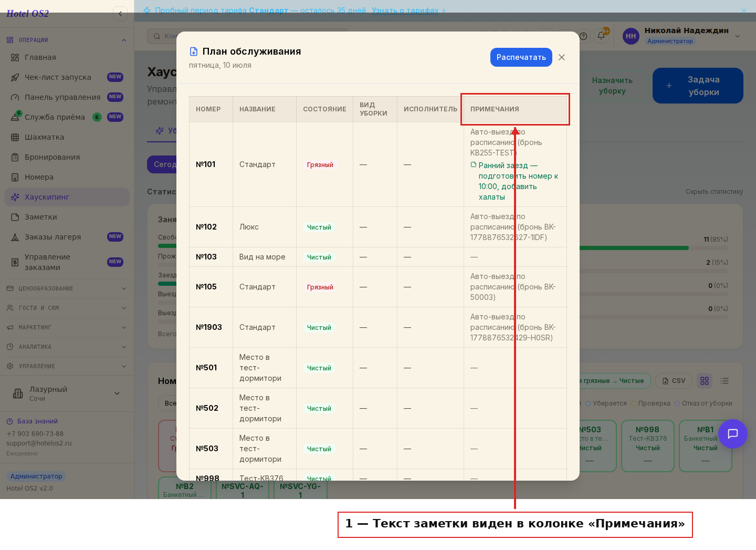This screenshot has width=756, height=550.
Task: Expand the Управление section
Action: (67, 366)
